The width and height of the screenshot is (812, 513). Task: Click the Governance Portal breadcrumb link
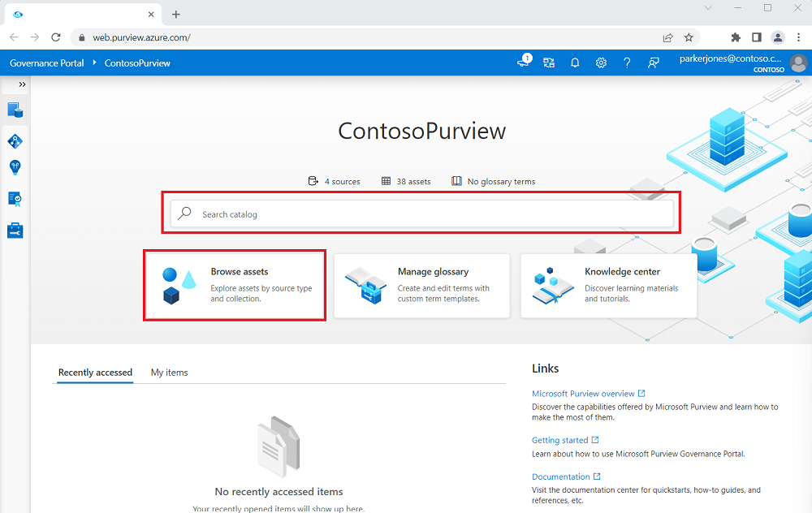46,63
